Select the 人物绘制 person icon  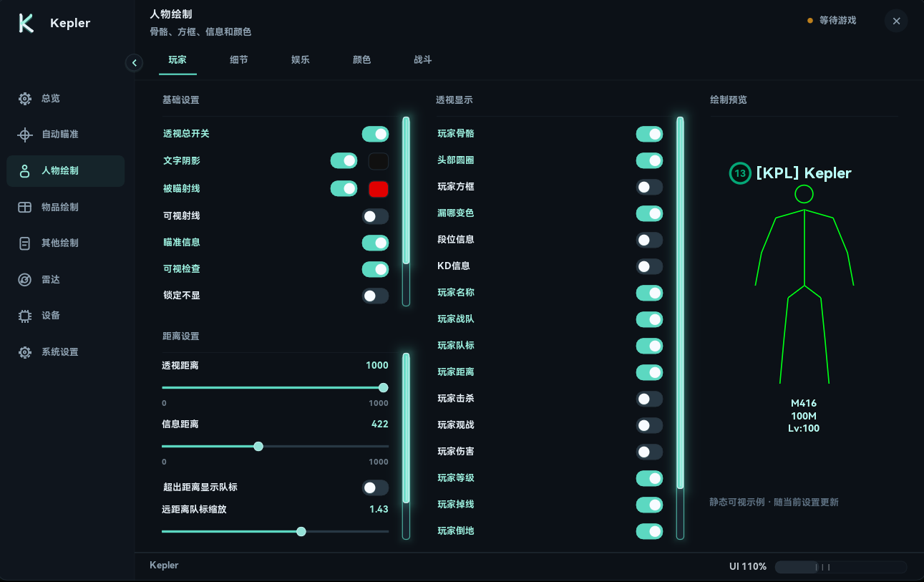(25, 171)
